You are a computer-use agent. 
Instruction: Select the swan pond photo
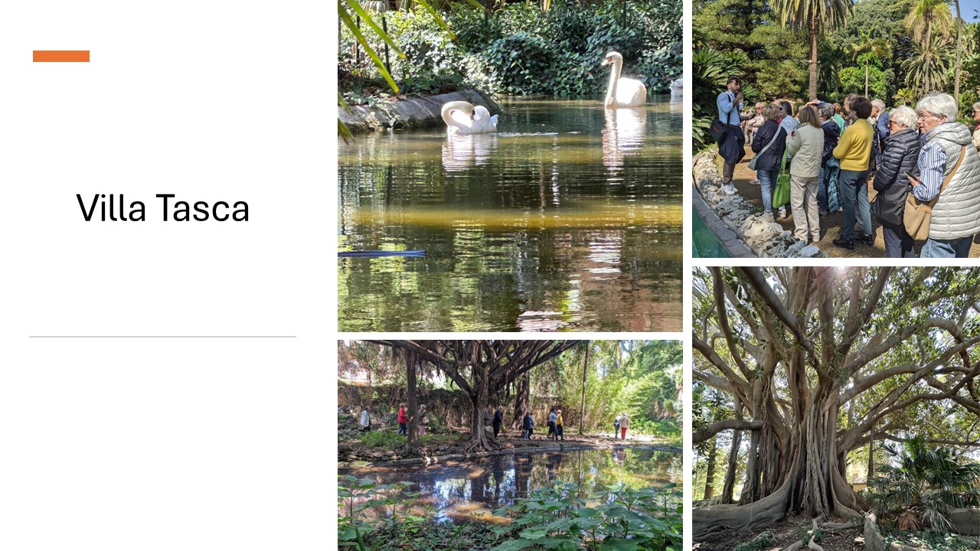510,165
